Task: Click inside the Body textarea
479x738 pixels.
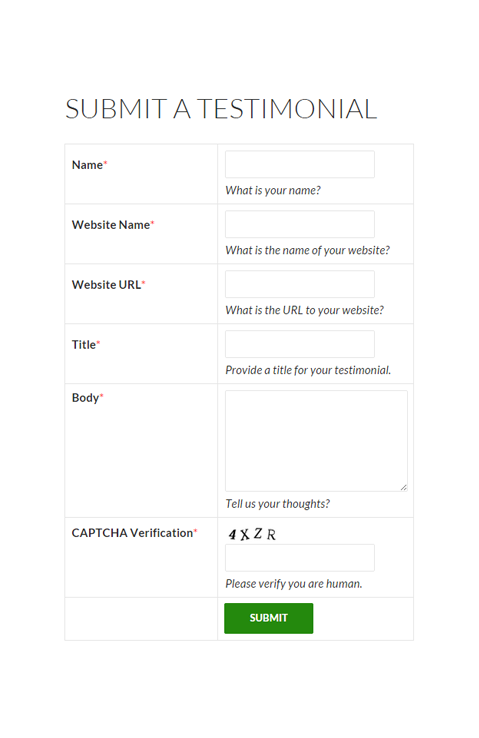Action: point(316,441)
